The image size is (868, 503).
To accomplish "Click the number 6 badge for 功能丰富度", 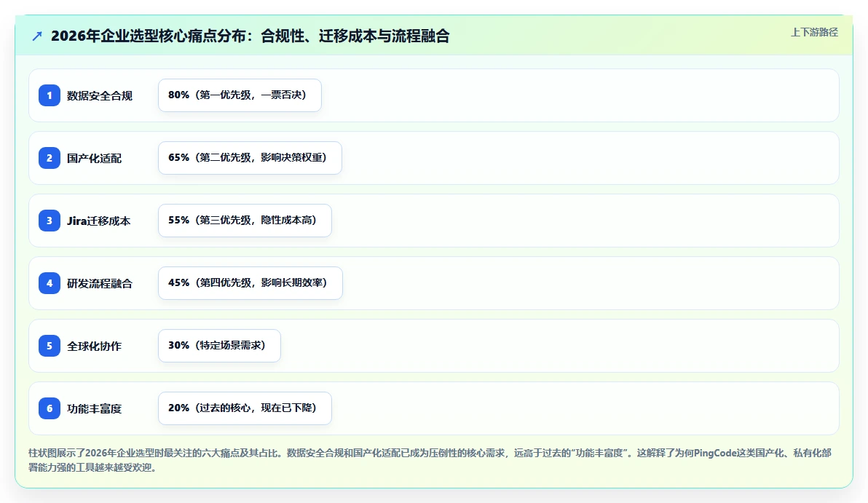I will (50, 408).
